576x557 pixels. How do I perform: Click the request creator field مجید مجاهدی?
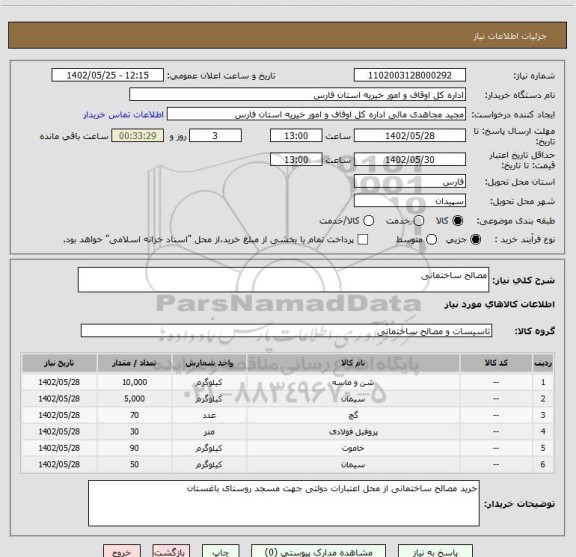[x=316, y=114]
